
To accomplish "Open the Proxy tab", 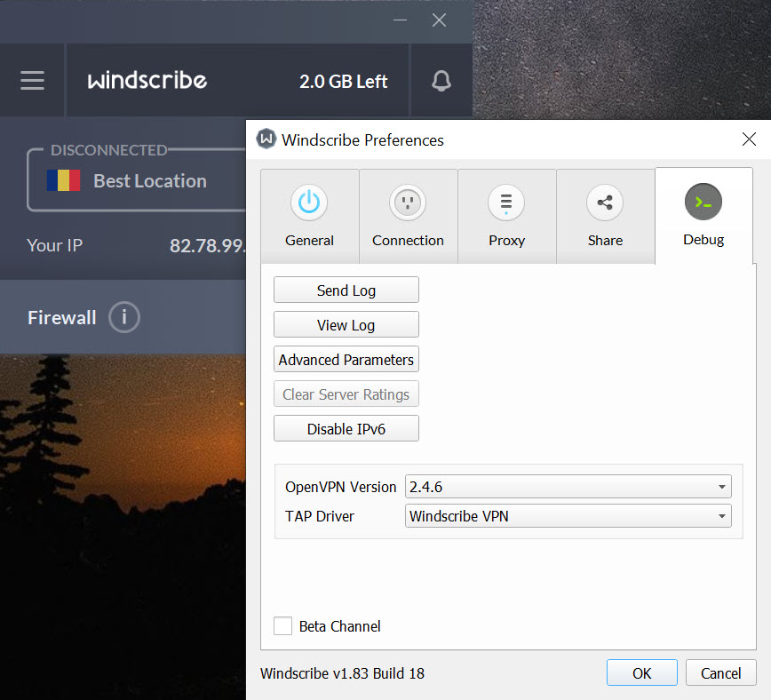I will 507,217.
